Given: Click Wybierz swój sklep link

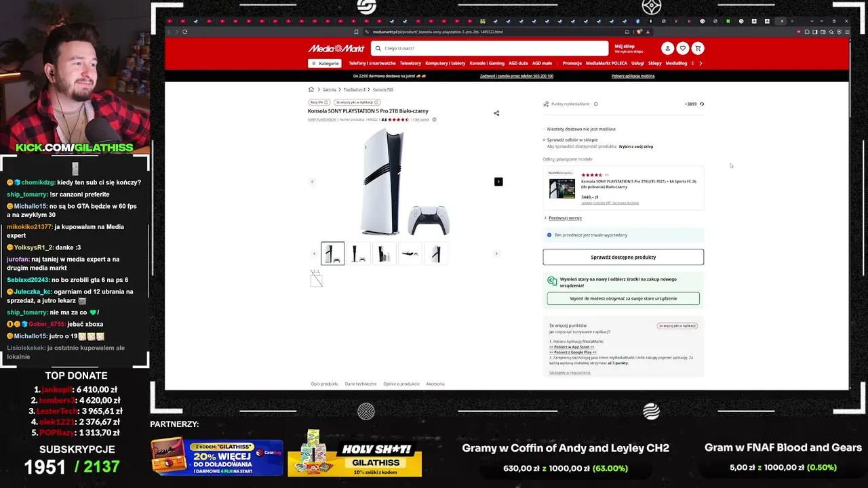Looking at the screenshot, I should pos(636,146).
